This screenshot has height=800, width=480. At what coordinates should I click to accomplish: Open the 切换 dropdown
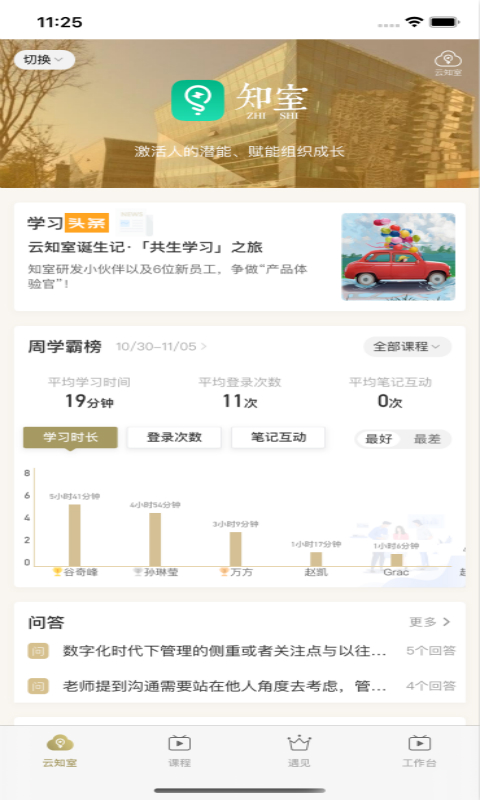pos(44,60)
